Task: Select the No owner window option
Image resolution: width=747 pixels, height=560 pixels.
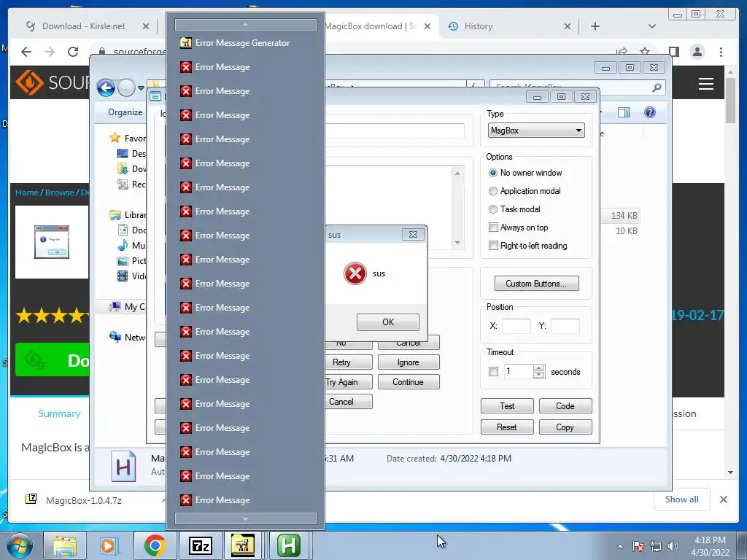Action: [525, 173]
